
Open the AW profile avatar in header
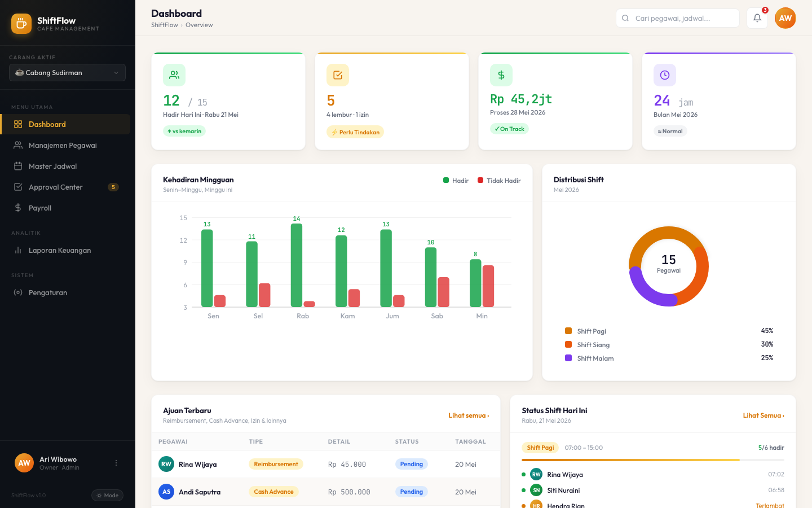tap(785, 18)
